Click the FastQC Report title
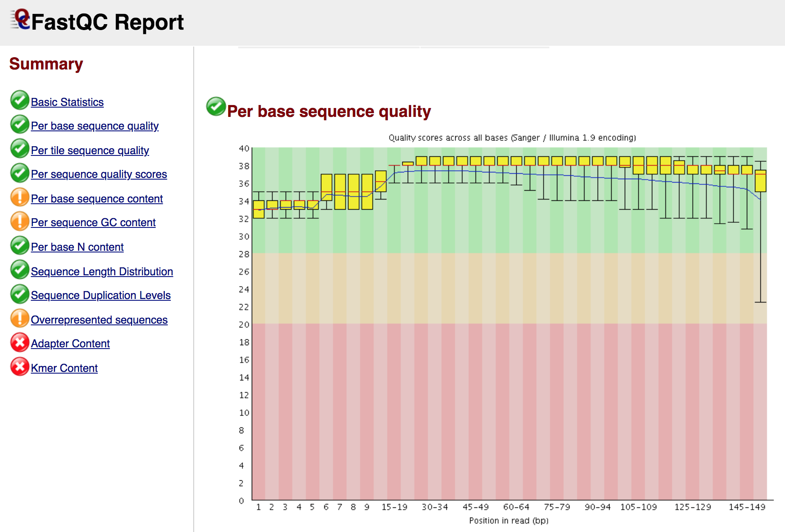The image size is (785, 532). pos(107,22)
